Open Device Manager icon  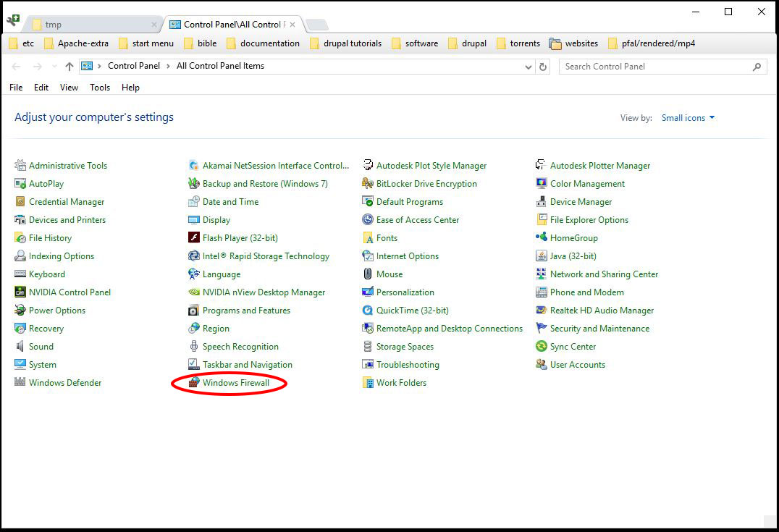click(x=541, y=202)
